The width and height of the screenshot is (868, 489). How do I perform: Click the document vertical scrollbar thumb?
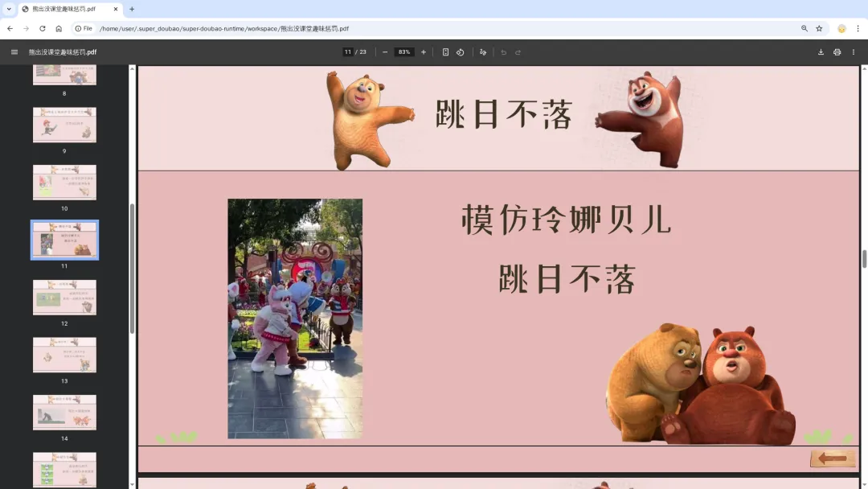[x=864, y=259]
